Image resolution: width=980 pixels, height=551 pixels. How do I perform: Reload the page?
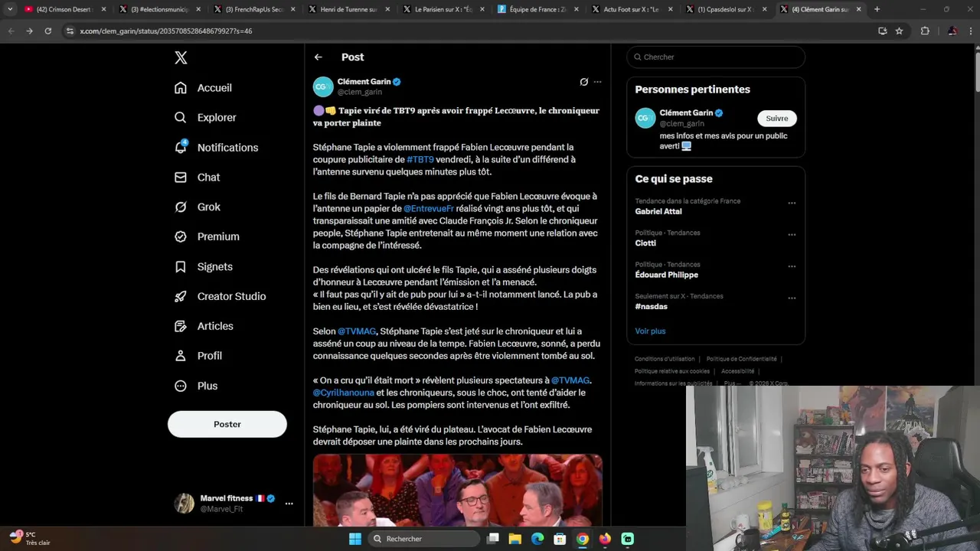tap(47, 31)
